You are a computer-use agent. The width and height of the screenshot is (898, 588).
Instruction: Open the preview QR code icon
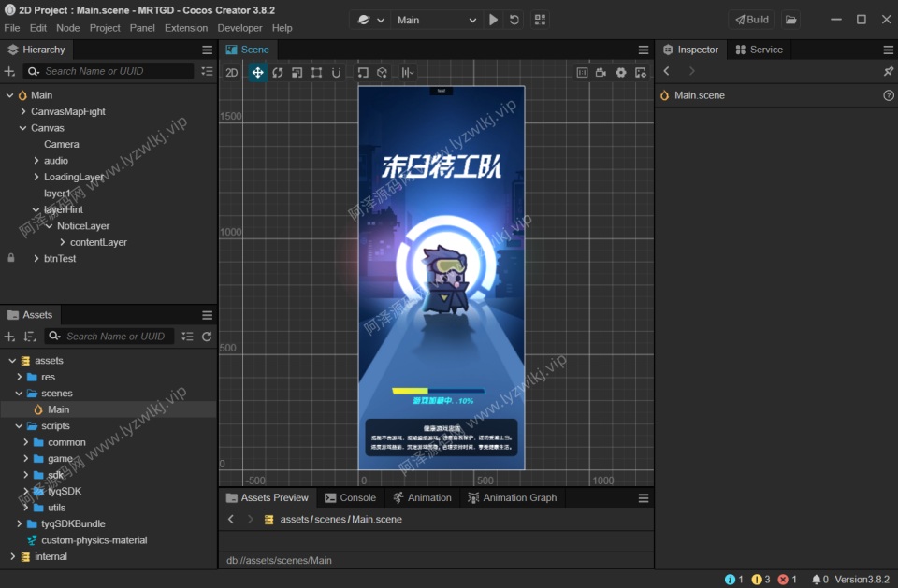[540, 20]
